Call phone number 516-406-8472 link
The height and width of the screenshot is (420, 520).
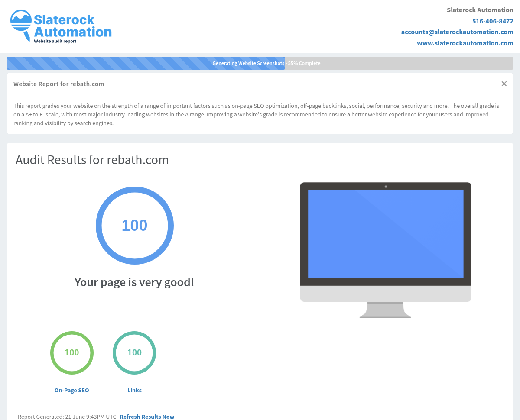point(493,21)
